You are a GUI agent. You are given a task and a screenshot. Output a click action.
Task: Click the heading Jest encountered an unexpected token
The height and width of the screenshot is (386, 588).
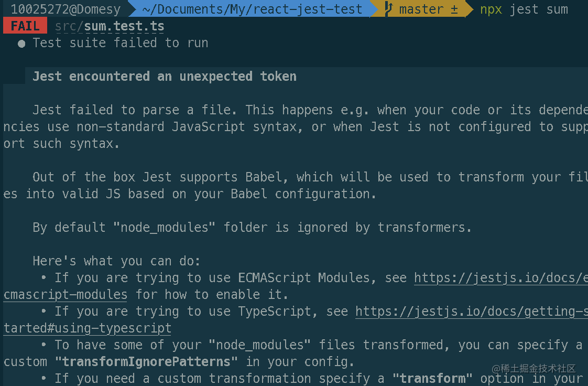164,76
